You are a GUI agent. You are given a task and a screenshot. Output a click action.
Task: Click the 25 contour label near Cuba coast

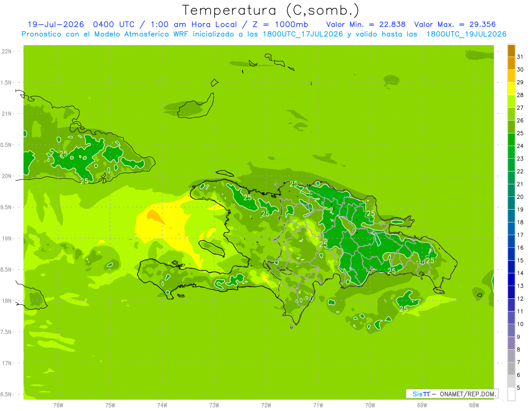point(84,180)
